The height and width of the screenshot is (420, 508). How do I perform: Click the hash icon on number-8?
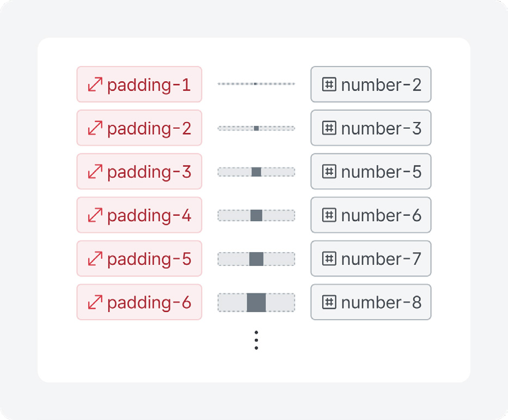pyautogui.click(x=329, y=302)
